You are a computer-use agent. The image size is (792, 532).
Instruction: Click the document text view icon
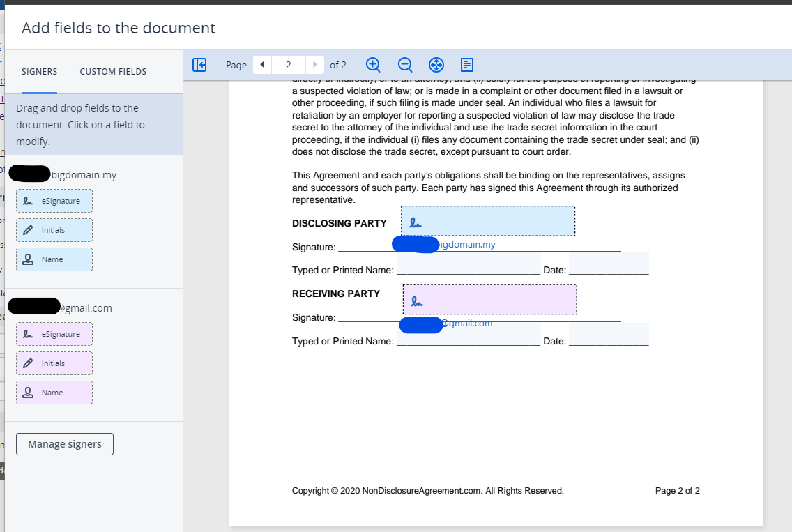(467, 65)
